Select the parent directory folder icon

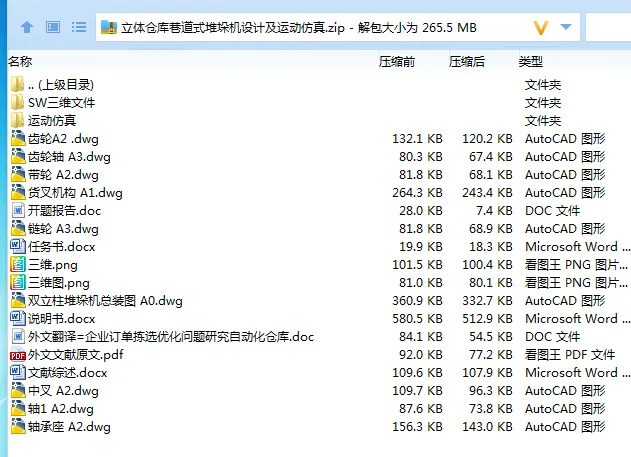(17, 84)
